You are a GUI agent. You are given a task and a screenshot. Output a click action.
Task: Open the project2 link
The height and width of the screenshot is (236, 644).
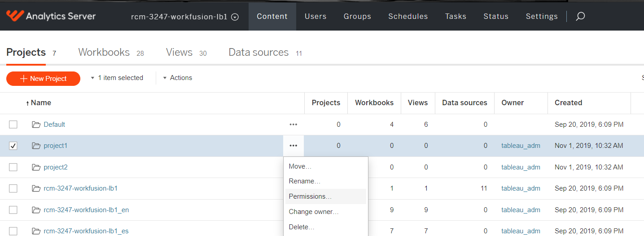tap(56, 167)
